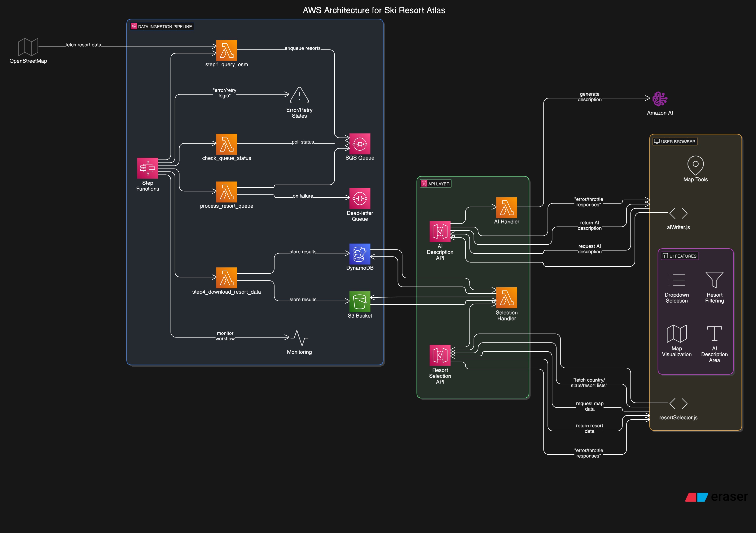Click the 'fetch resort data' connector label
This screenshot has height=533, width=756.
tap(83, 45)
